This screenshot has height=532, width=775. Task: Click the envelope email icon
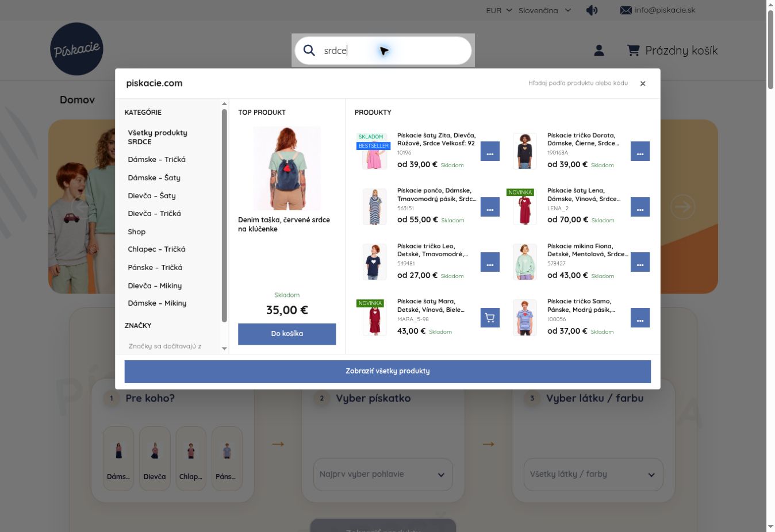click(626, 10)
